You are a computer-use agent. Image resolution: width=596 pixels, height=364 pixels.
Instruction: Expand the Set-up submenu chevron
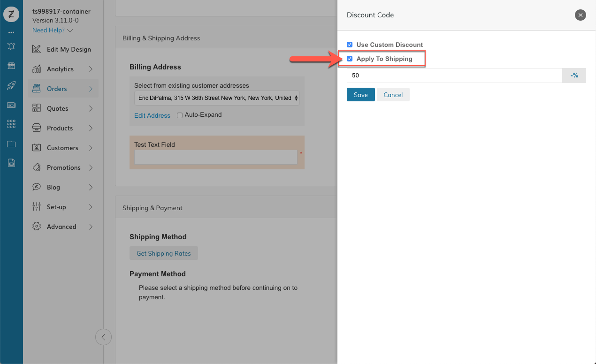tap(91, 207)
